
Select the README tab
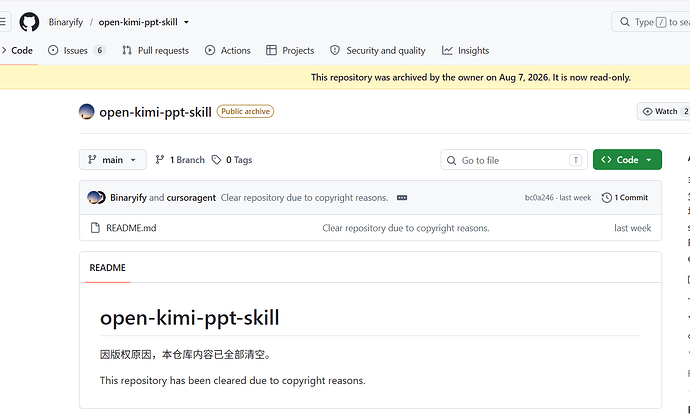[x=107, y=267]
